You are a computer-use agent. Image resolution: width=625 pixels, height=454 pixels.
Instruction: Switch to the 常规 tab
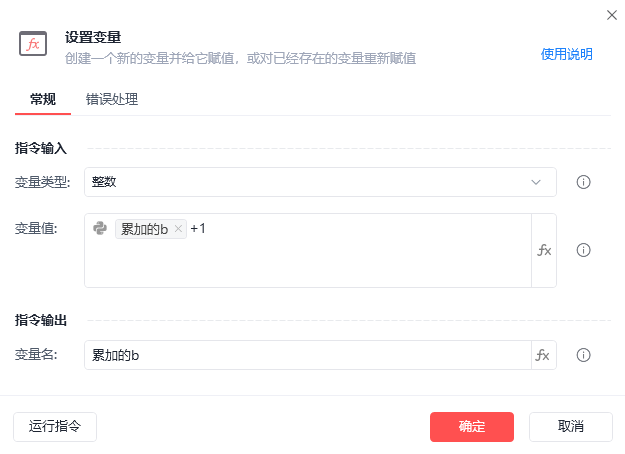tap(43, 99)
